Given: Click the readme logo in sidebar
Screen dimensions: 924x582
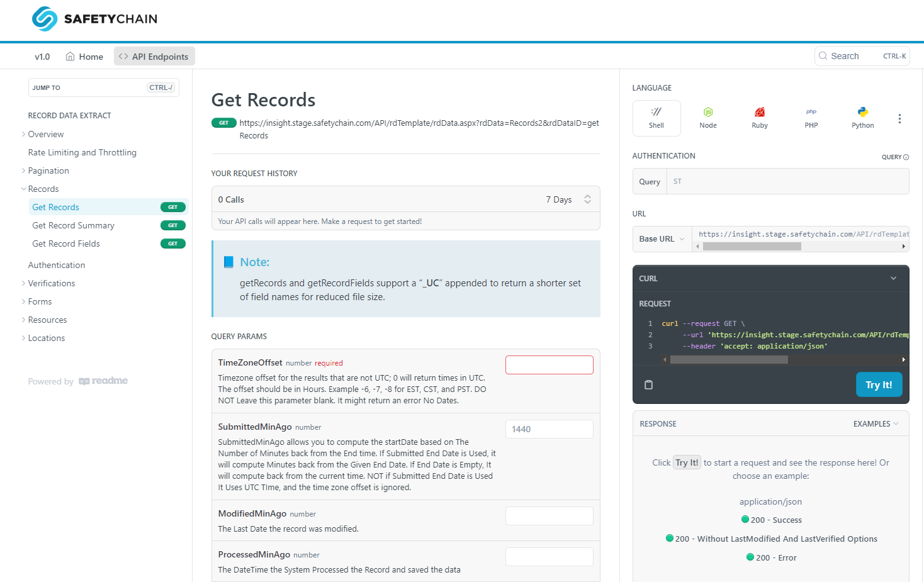Looking at the screenshot, I should coord(103,381).
